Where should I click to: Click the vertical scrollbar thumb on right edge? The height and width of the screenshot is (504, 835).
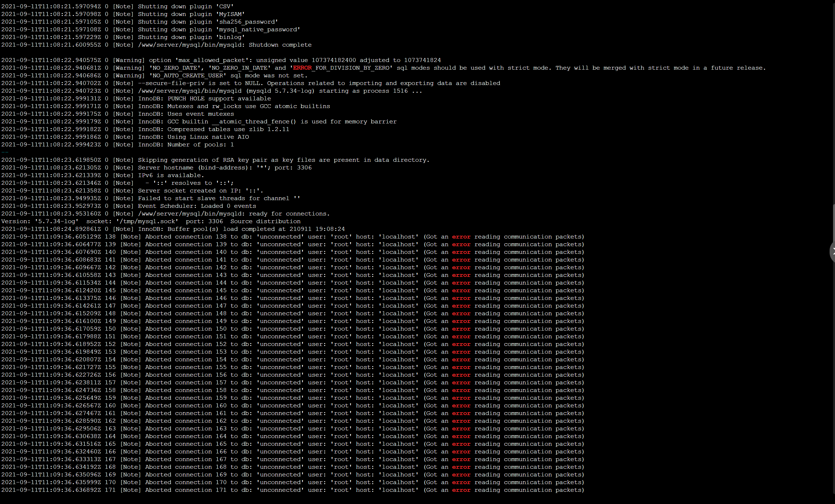[834, 224]
